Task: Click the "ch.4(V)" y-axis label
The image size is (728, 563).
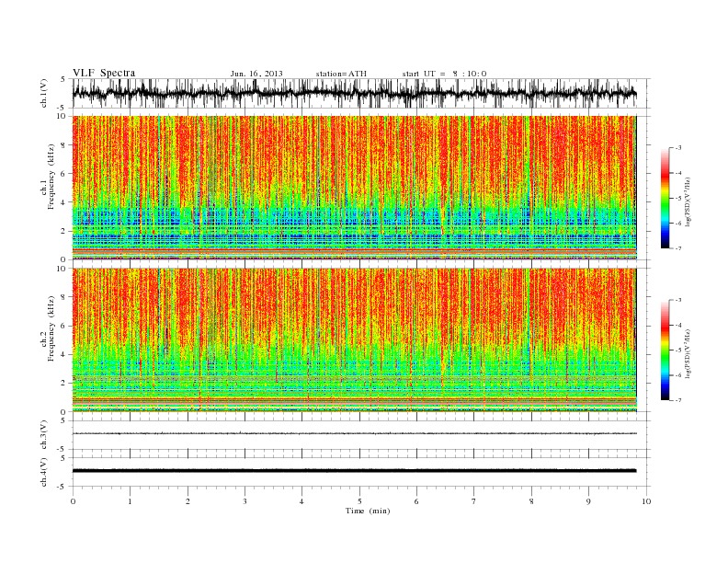Action: point(44,472)
